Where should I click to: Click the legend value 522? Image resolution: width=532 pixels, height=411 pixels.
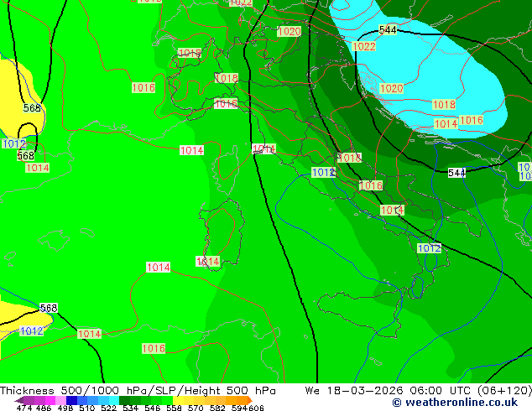[x=108, y=408]
